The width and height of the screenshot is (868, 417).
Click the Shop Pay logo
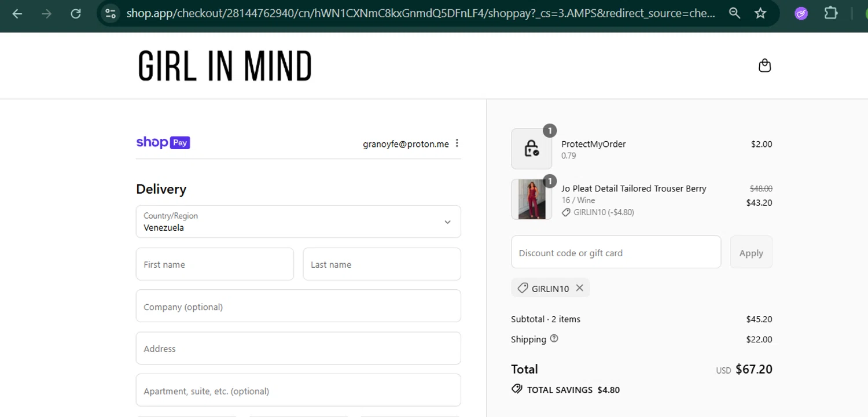pos(163,142)
